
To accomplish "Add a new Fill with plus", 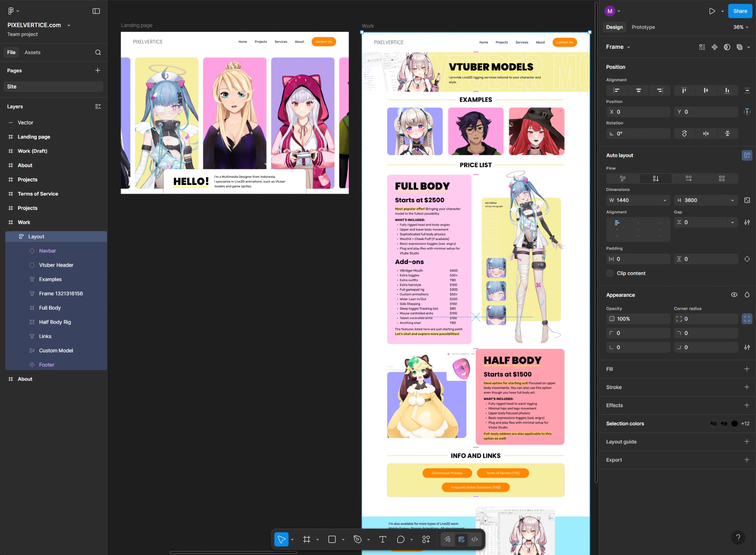I will [747, 369].
